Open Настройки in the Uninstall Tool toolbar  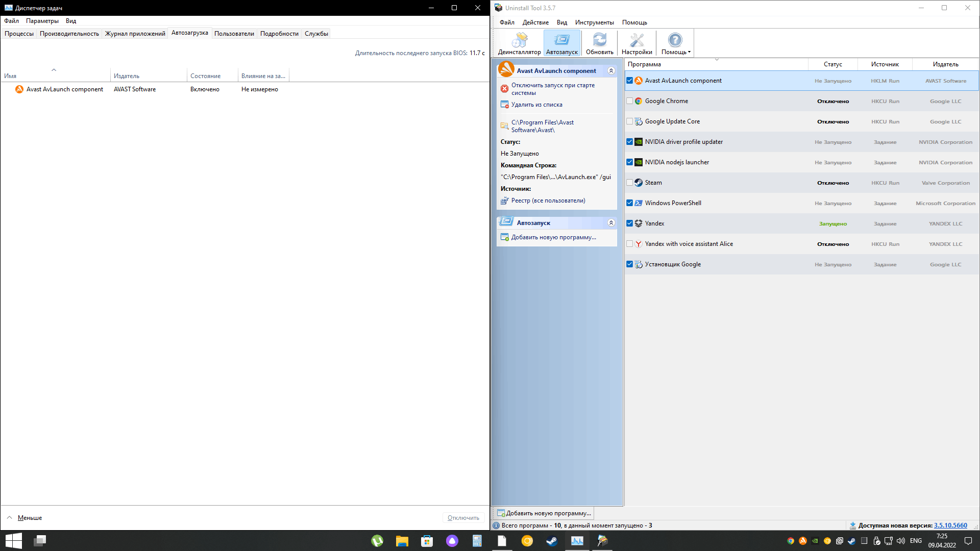click(x=636, y=43)
